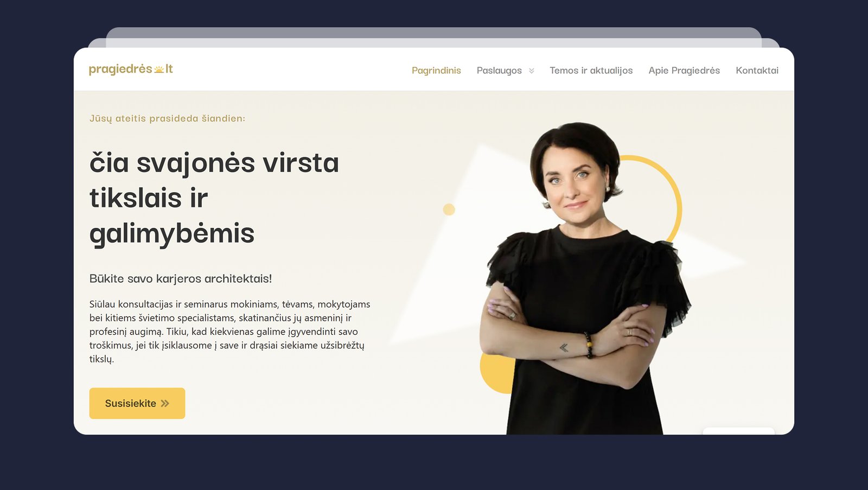Image resolution: width=868 pixels, height=490 pixels.
Task: Expand the Paslaugos dropdown chevron
Action: tap(532, 71)
